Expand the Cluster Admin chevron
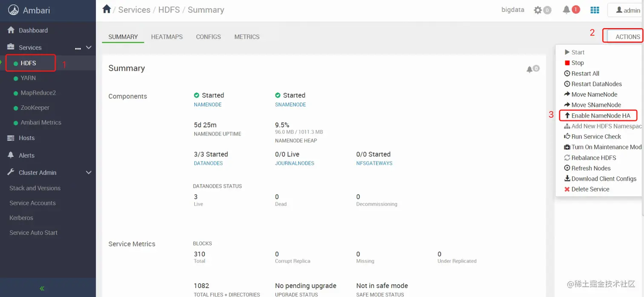Viewport: 644px width, 297px height. click(89, 173)
